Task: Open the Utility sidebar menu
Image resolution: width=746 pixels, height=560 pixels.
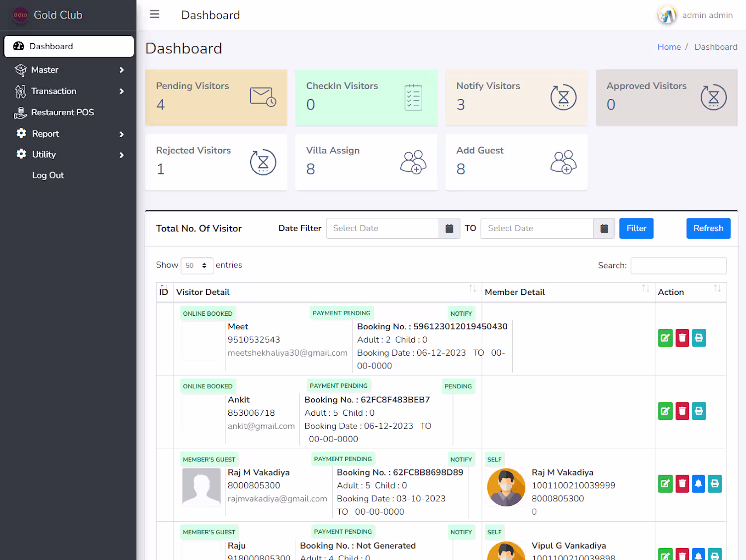Action: point(69,155)
